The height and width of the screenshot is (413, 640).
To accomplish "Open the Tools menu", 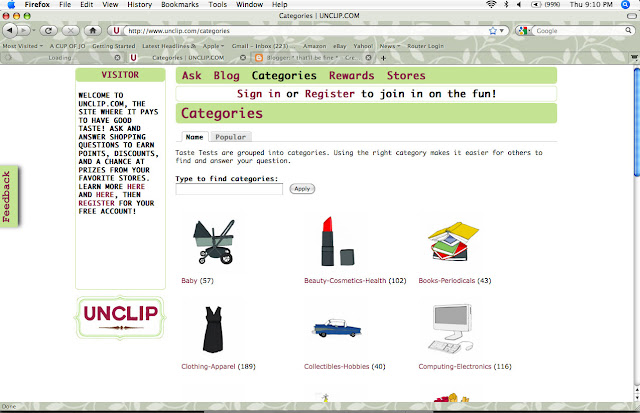I will click(217, 4).
